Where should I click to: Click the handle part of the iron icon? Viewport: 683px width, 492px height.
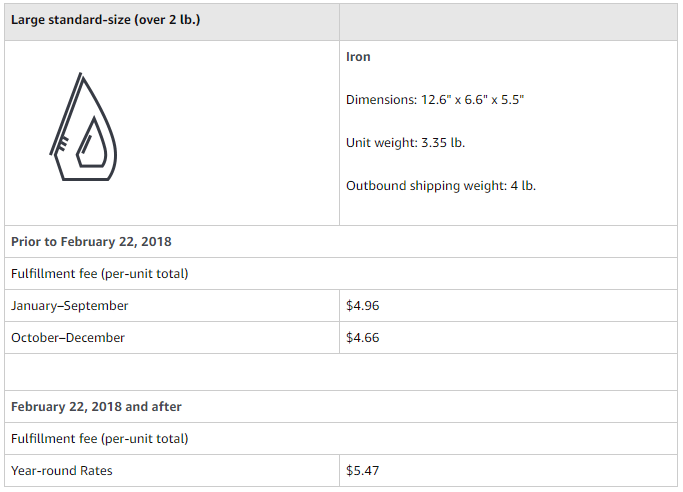pyautogui.click(x=66, y=114)
